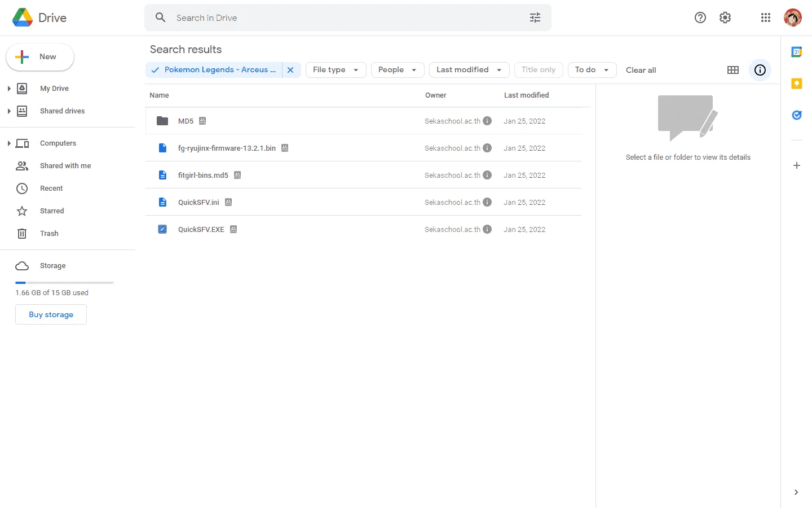Click 1.66 GB of 15 GB used text
Screen dimensions: 812x508
[x=52, y=293]
